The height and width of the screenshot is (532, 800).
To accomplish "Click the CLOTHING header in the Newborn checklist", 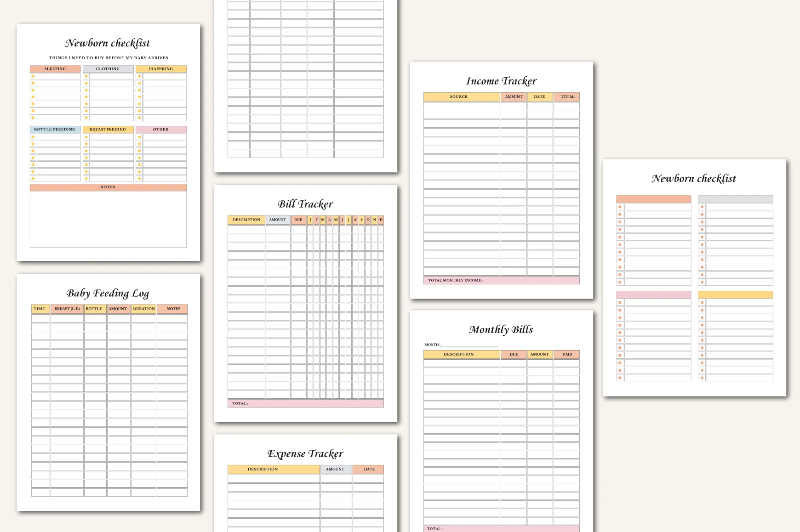I will pos(108,69).
